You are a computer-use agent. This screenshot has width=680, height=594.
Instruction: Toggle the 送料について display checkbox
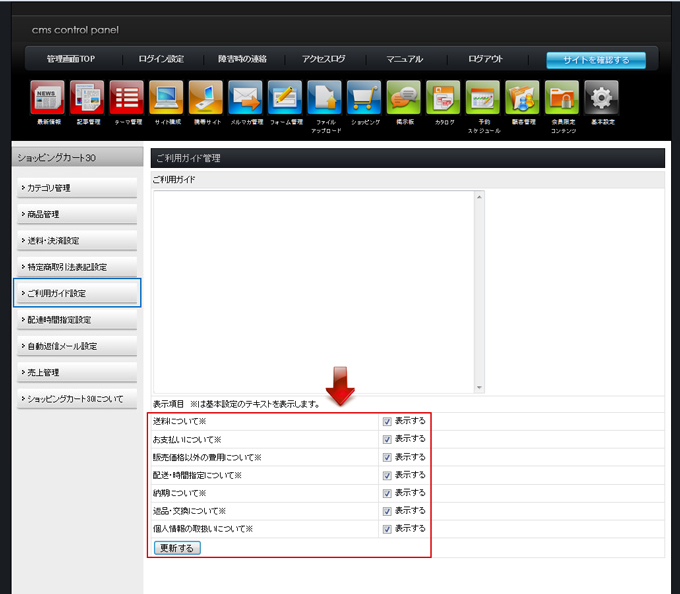click(387, 422)
